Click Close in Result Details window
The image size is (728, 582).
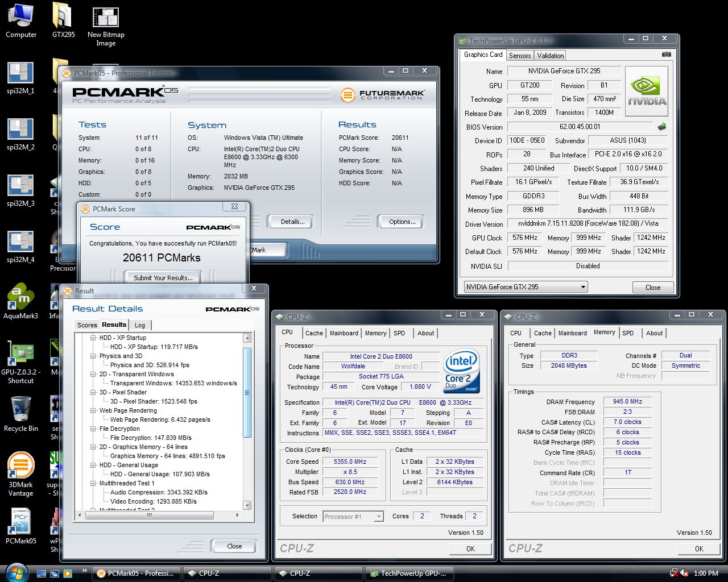point(234,546)
